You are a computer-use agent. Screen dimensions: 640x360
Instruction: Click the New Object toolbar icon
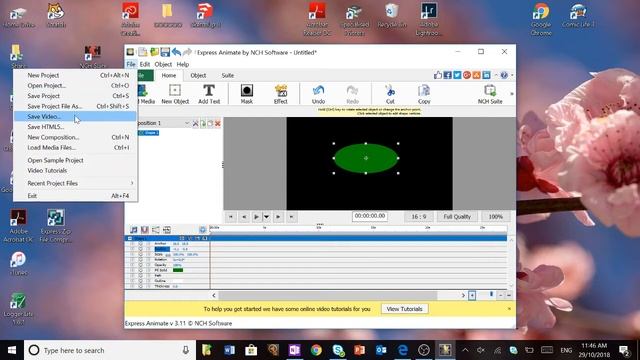[175, 94]
